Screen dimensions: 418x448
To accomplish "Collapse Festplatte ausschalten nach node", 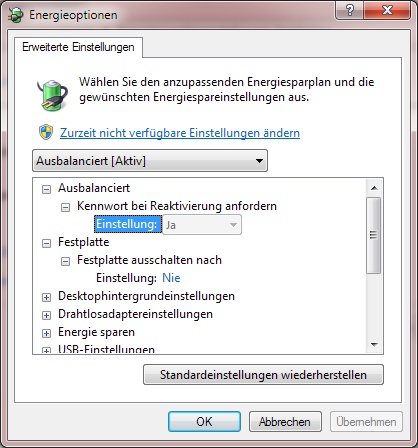I will coord(65,261).
